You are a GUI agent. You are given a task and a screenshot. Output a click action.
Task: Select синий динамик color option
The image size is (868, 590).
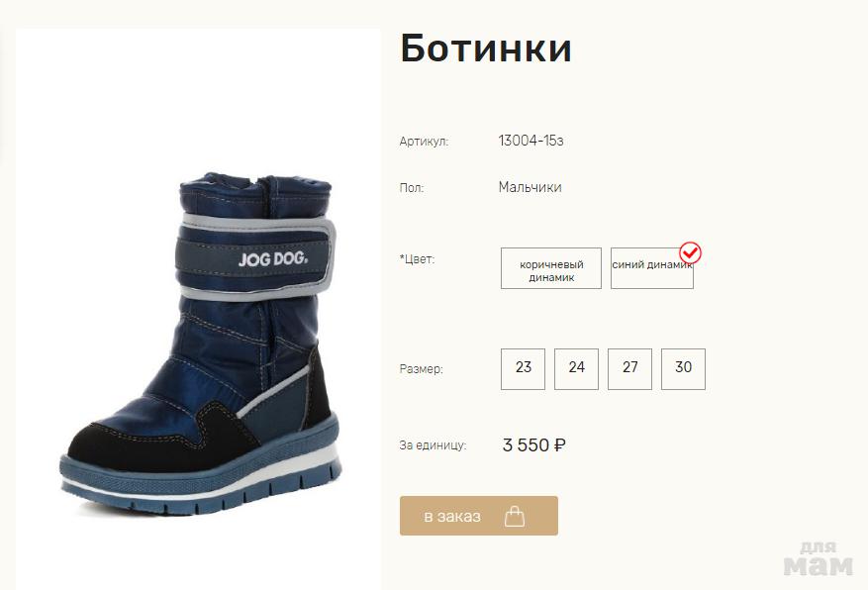pyautogui.click(x=651, y=268)
